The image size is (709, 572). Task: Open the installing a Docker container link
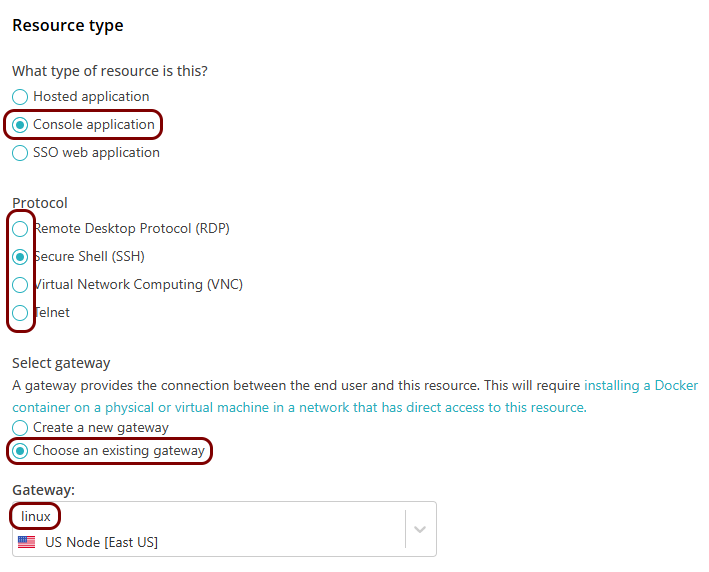click(x=641, y=385)
